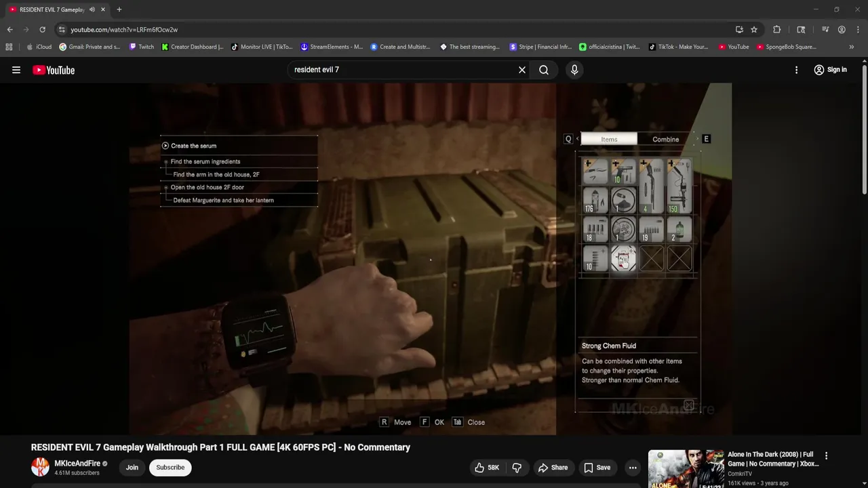
Task: Open 'Alone In The Dark (2008)' video title
Action: (773, 459)
